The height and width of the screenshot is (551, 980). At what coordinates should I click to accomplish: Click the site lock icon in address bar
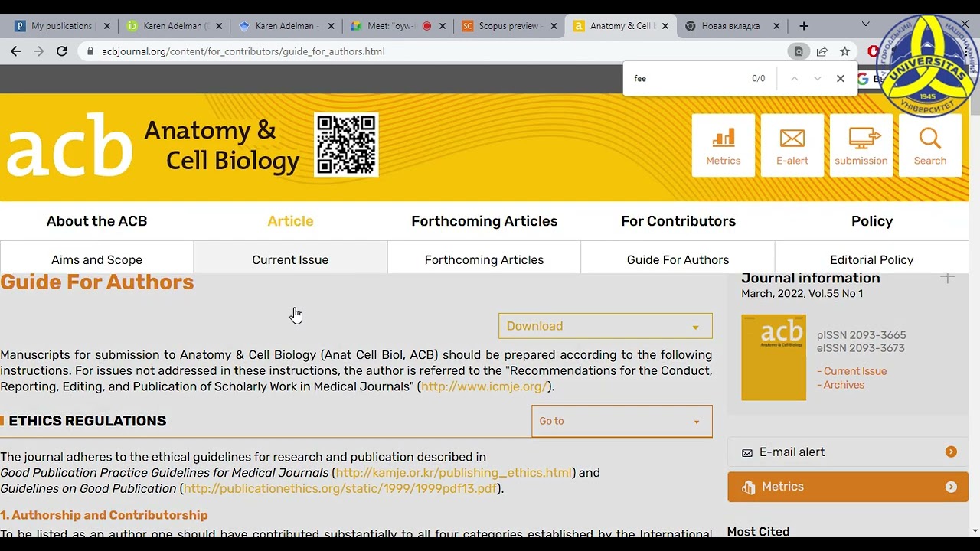click(90, 51)
